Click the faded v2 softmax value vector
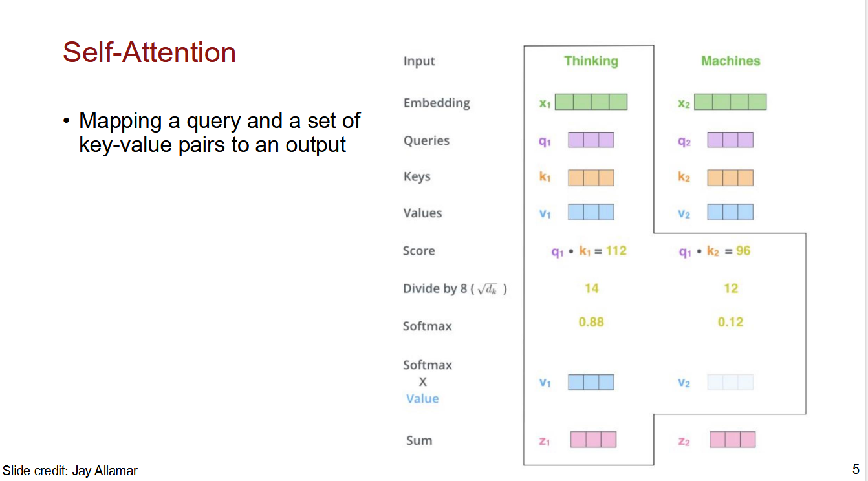Viewport: 868px width, 481px height. click(x=730, y=382)
